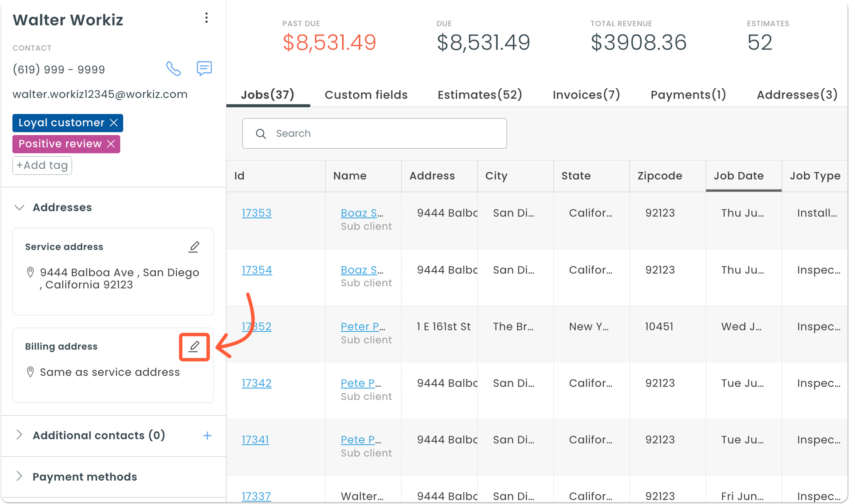
Task: Open job 17353 link
Action: [256, 213]
